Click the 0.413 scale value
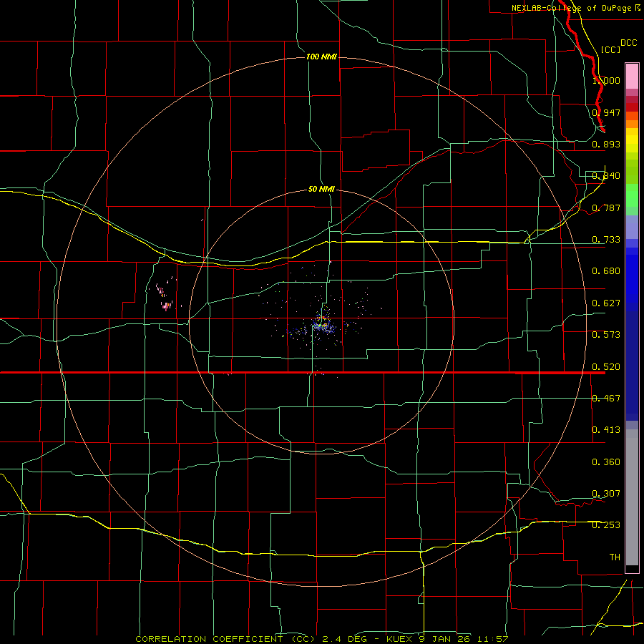Screen dimensions: 644x644 pos(606,430)
